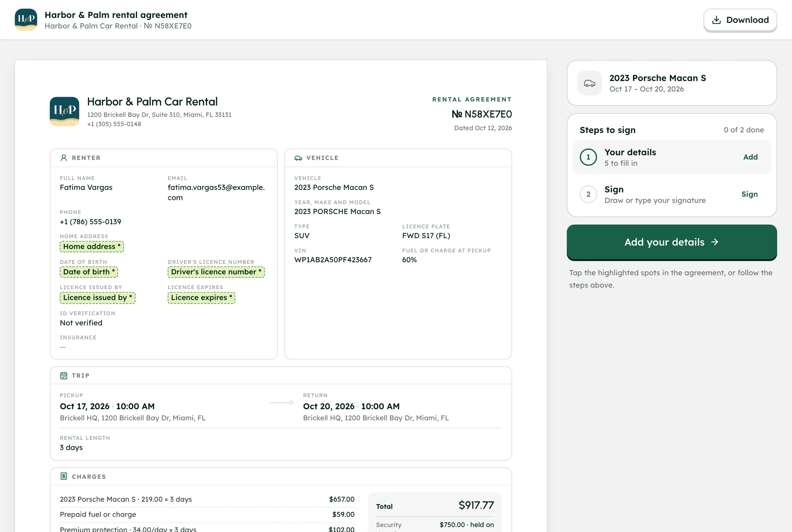Click the 0 of 2 done progress text

(743, 130)
